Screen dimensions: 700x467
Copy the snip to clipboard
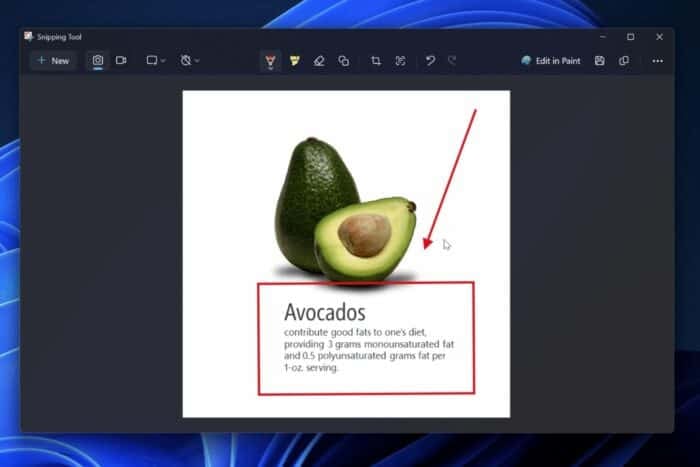[x=624, y=61]
